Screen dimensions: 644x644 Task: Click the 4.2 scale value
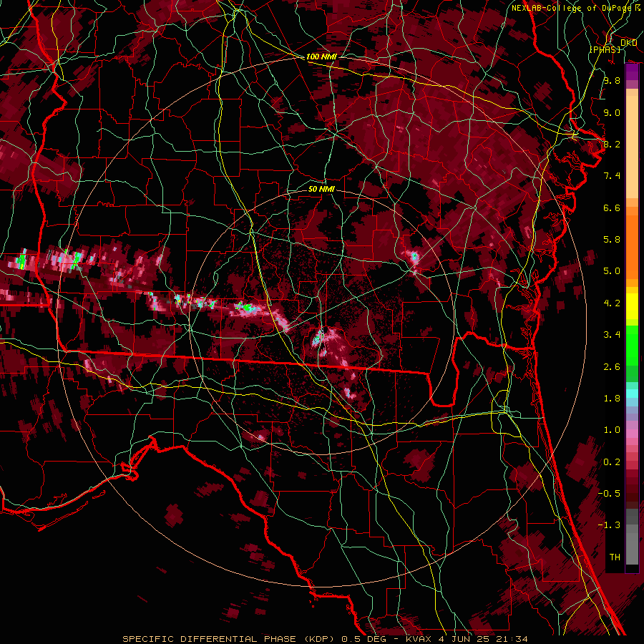612,303
